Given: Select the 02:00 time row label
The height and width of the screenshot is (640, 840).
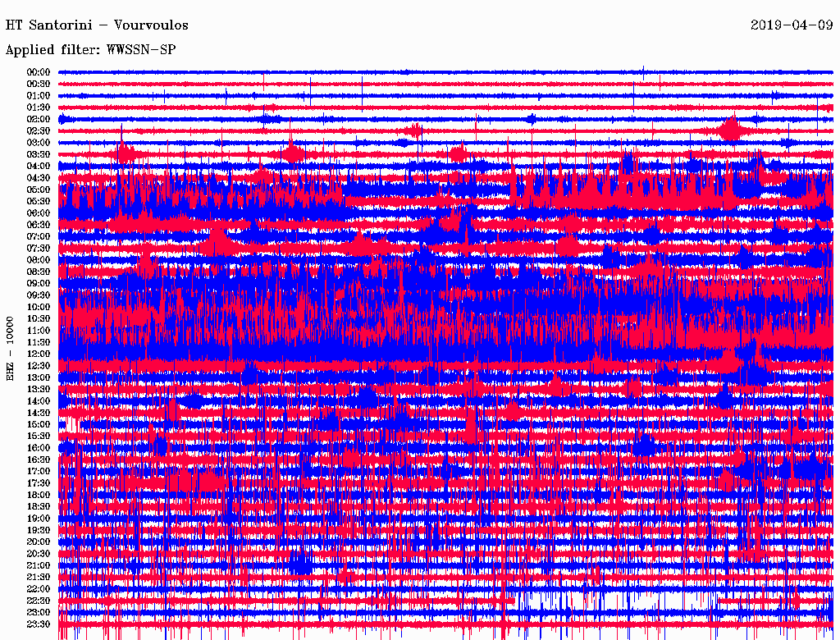Looking at the screenshot, I should click(38, 120).
